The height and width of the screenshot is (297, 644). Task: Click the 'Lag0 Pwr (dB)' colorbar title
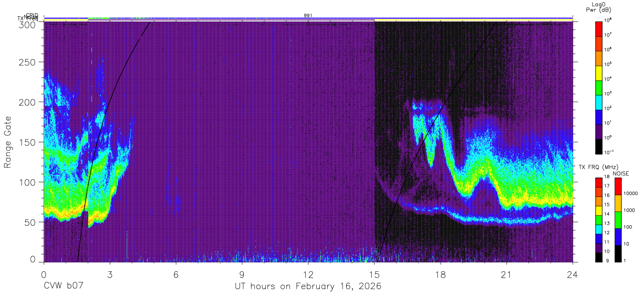click(599, 7)
